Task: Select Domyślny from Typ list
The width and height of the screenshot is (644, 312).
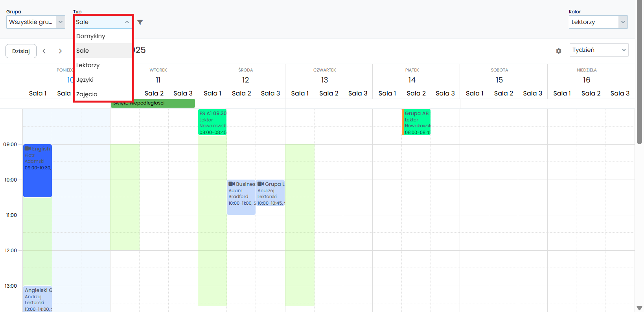Action: point(91,36)
